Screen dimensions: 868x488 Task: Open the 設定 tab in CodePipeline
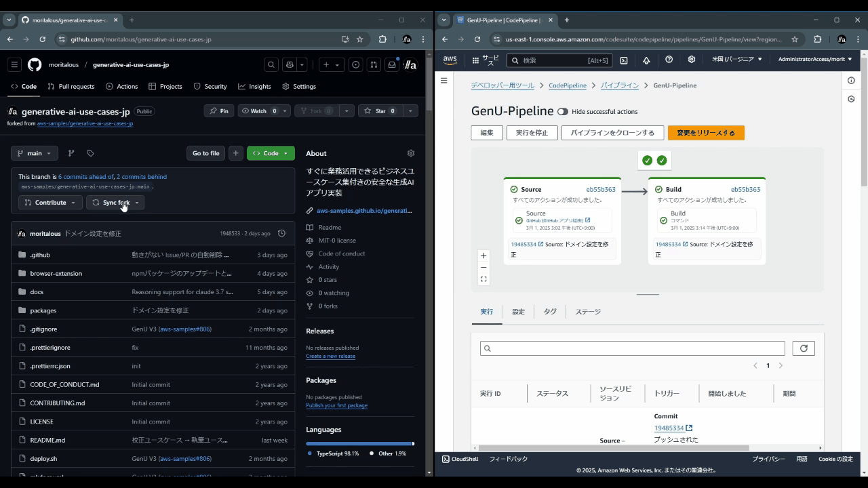[x=518, y=311]
